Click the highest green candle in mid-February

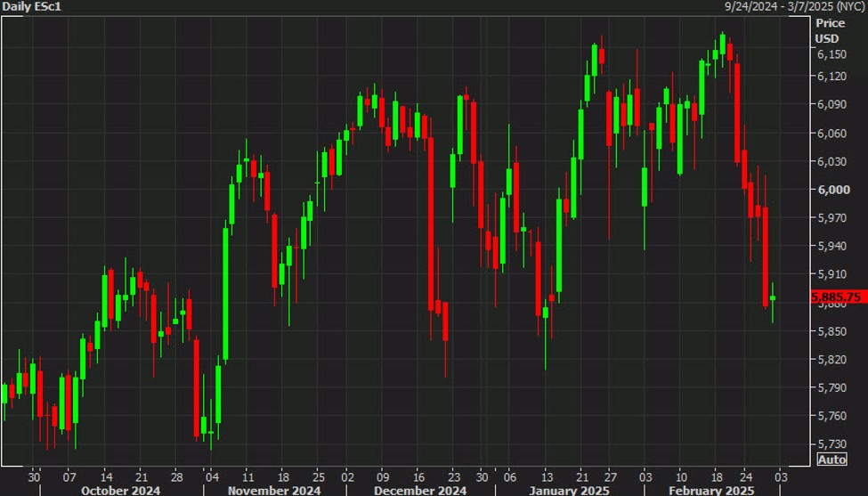pos(722,46)
